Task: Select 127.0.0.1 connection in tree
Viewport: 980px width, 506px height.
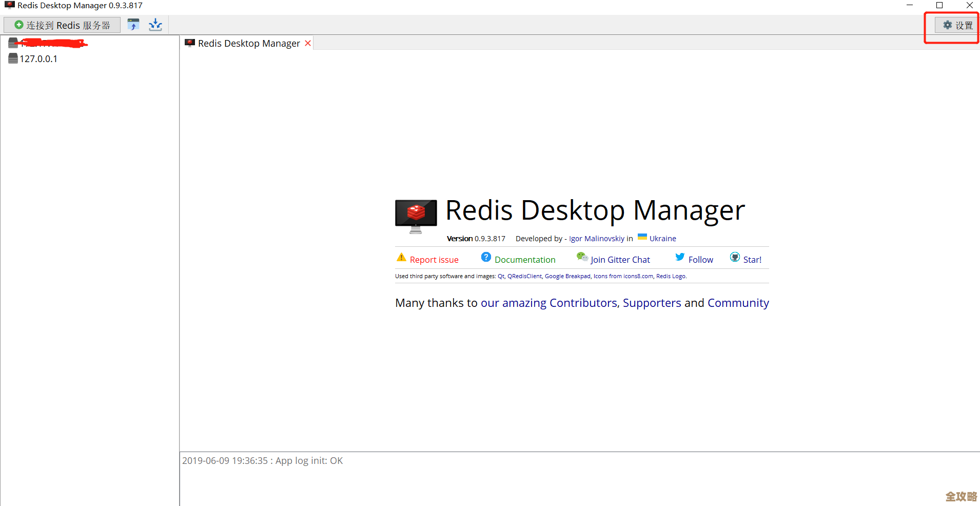Action: pyautogui.click(x=38, y=59)
